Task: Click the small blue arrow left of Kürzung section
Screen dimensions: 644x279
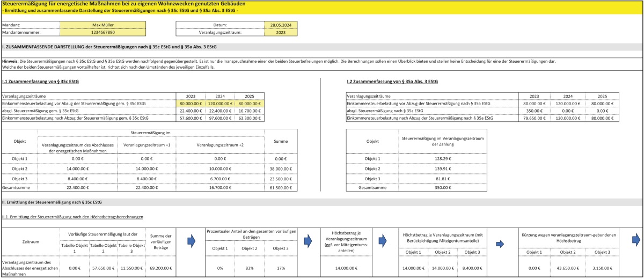Action: click(x=500, y=244)
